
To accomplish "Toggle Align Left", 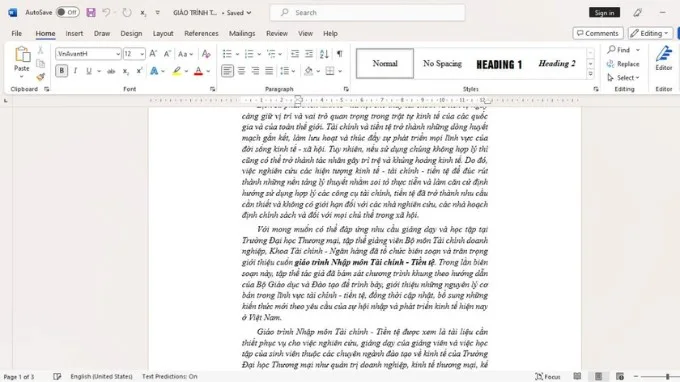I will point(227,71).
